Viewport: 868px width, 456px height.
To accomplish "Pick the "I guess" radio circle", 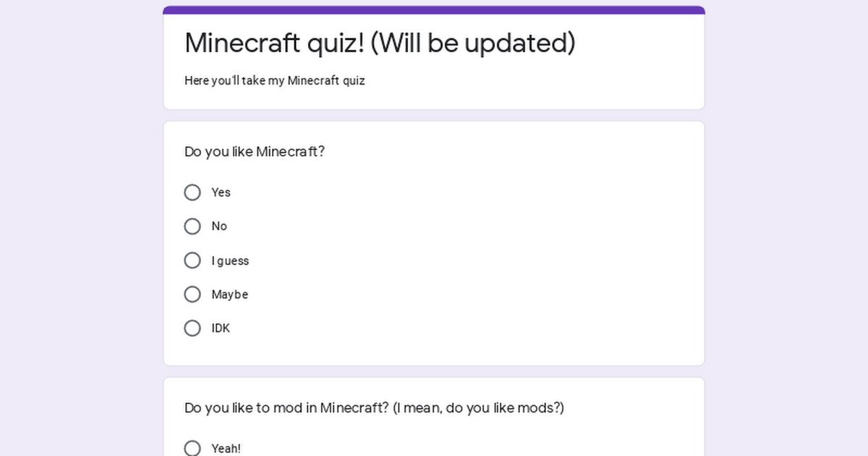I will click(192, 261).
